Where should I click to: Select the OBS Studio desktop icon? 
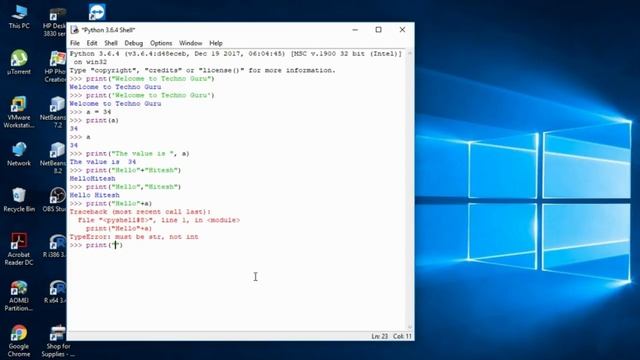55,200
